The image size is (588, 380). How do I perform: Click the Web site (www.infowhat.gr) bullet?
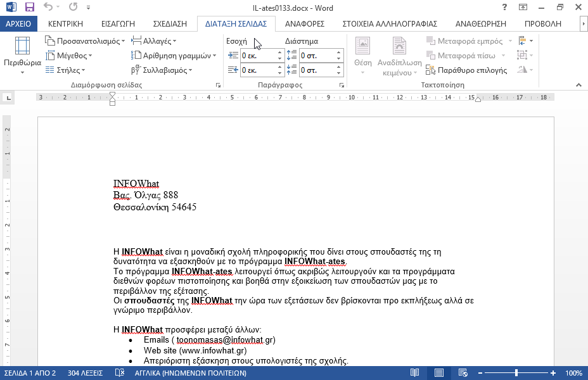click(195, 350)
